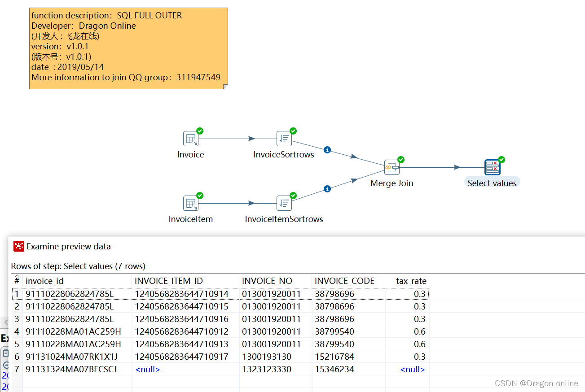Click invoice_id cell 91110228062824785L in row 2

pos(77,306)
